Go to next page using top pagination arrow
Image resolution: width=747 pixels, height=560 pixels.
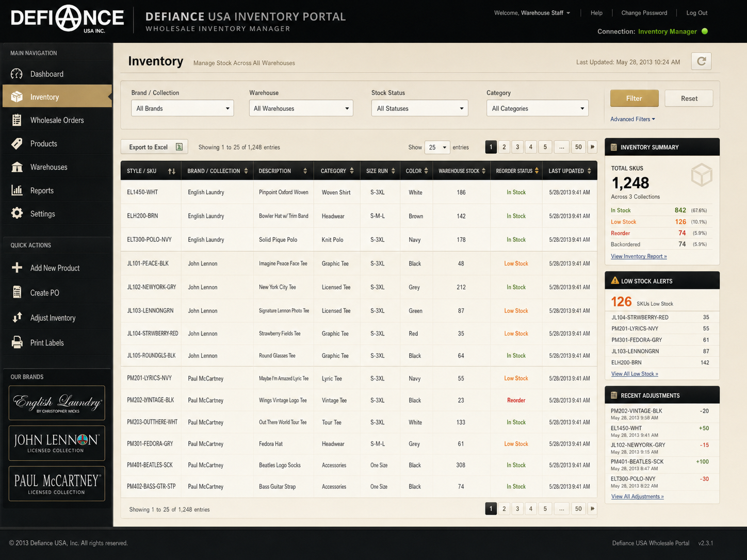coord(592,147)
